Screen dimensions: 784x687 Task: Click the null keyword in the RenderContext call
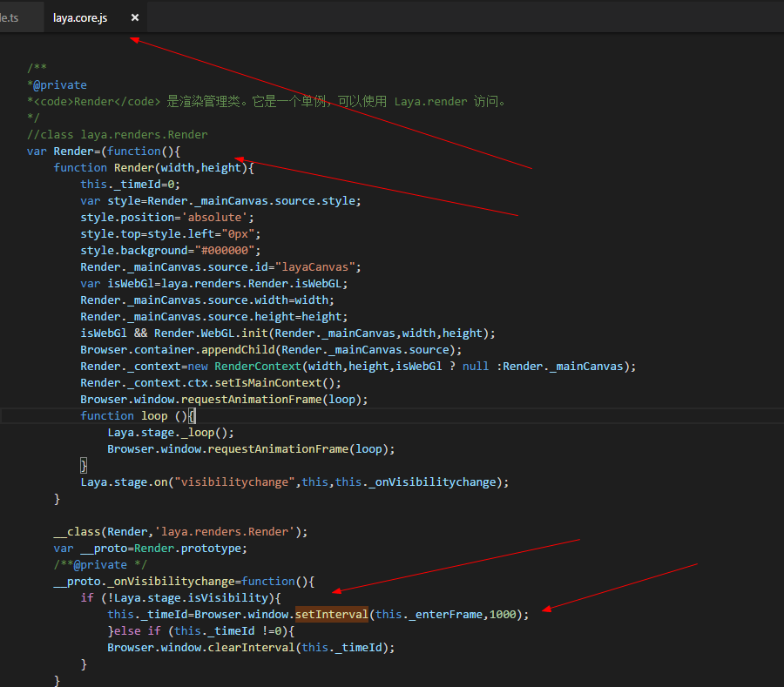[x=476, y=367]
